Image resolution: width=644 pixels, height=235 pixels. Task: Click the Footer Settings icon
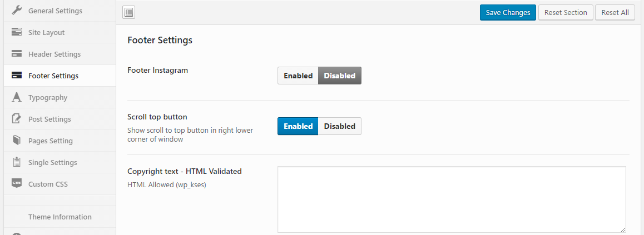(x=17, y=76)
